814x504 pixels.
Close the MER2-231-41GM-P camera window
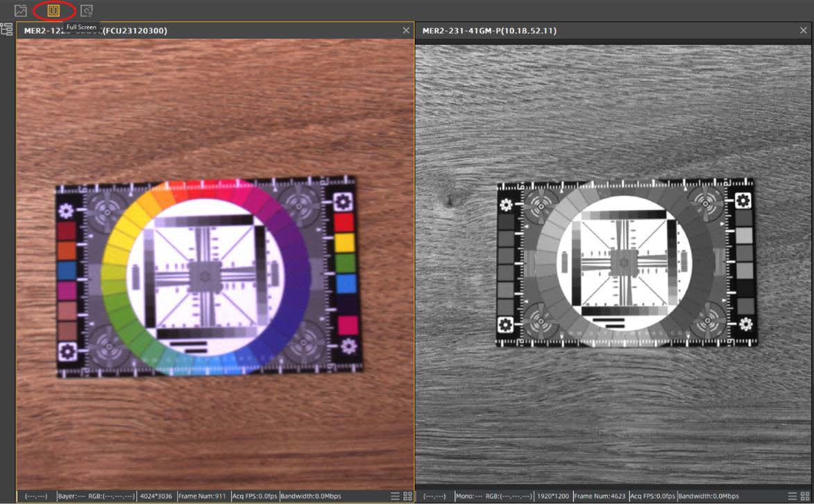click(x=804, y=31)
